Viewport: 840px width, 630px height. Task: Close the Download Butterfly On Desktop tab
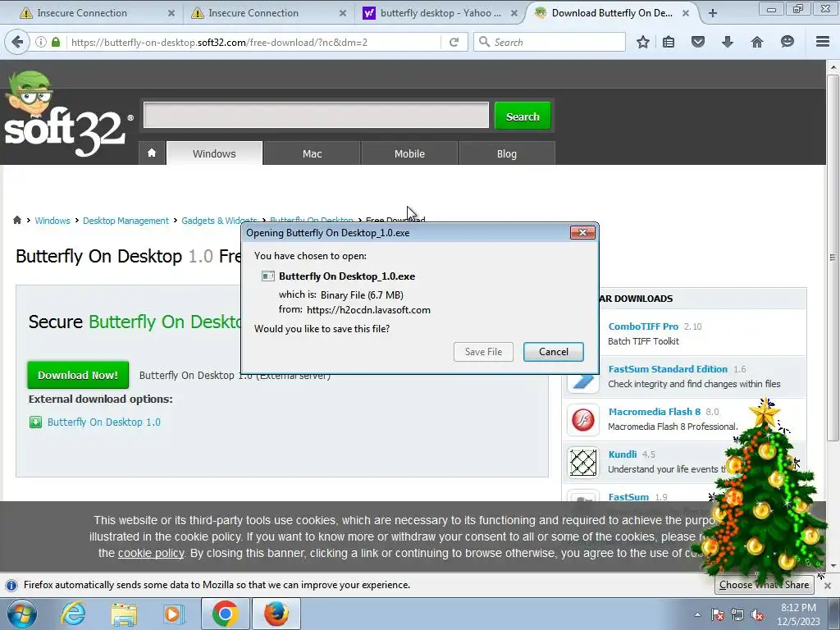(686, 13)
